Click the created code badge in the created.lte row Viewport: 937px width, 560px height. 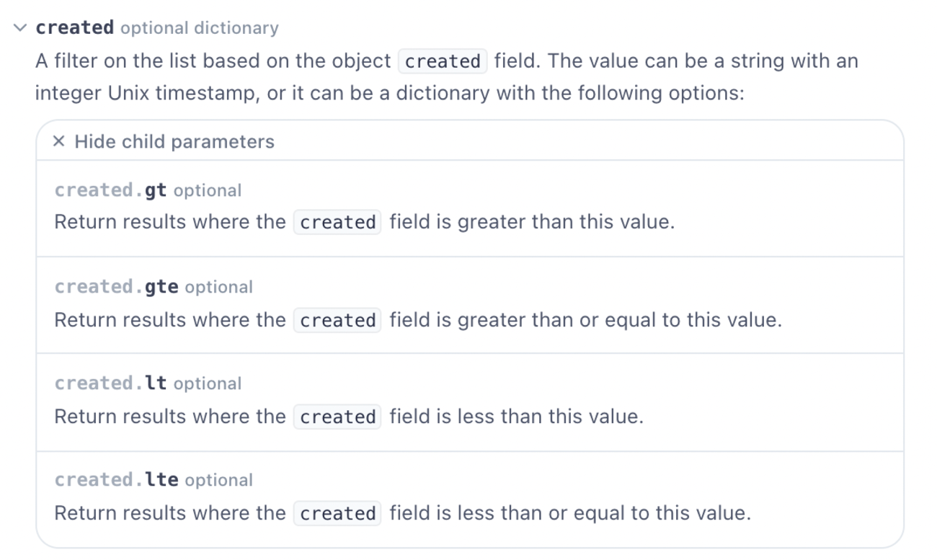click(x=337, y=513)
